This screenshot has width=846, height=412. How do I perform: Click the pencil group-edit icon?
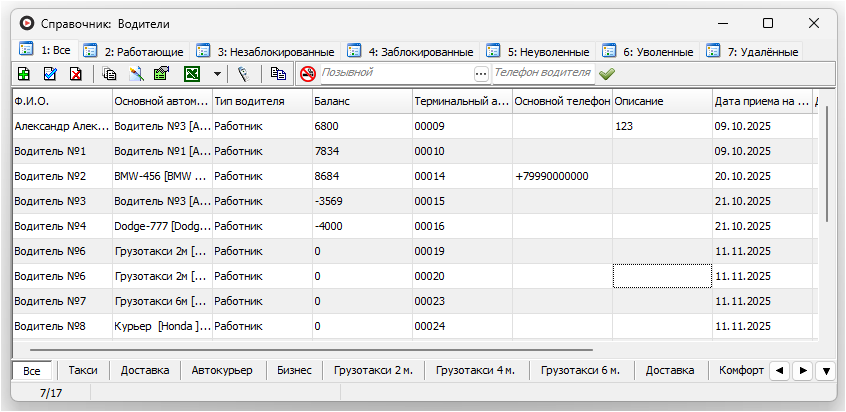(136, 74)
